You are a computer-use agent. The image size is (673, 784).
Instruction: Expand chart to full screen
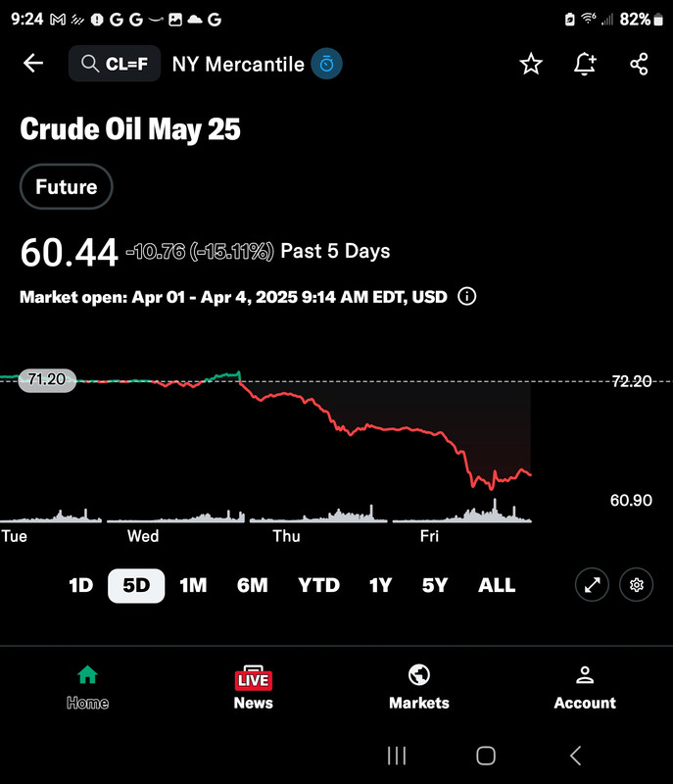click(x=592, y=584)
